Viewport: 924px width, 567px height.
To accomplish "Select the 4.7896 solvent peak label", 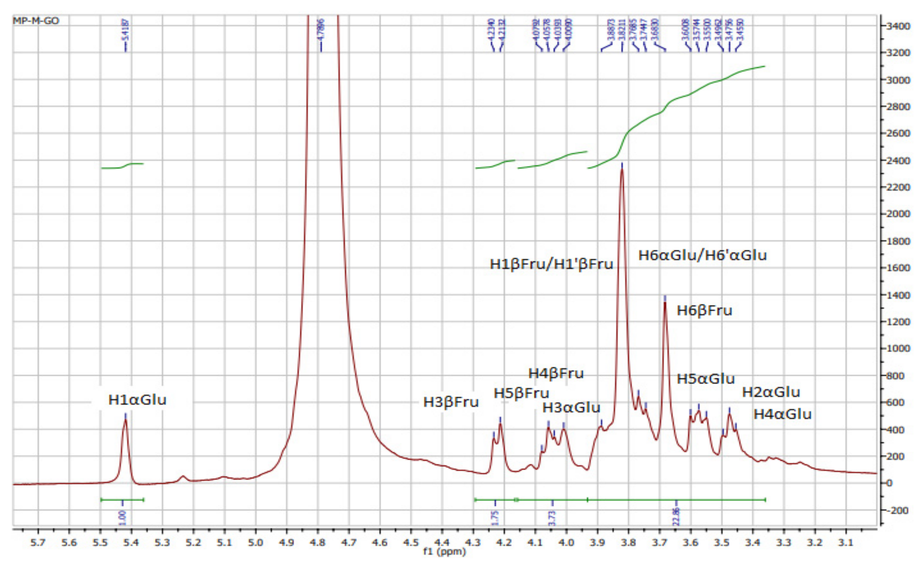I will coord(321,30).
